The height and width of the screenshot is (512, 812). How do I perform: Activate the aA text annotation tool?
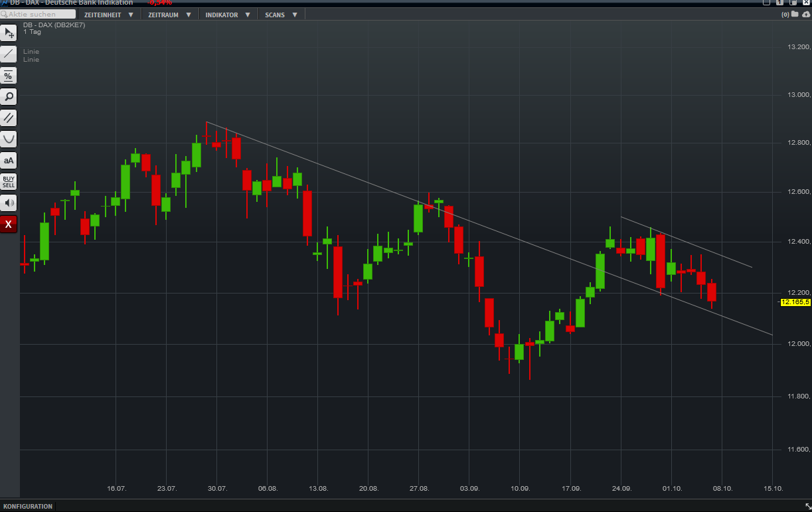[9, 160]
